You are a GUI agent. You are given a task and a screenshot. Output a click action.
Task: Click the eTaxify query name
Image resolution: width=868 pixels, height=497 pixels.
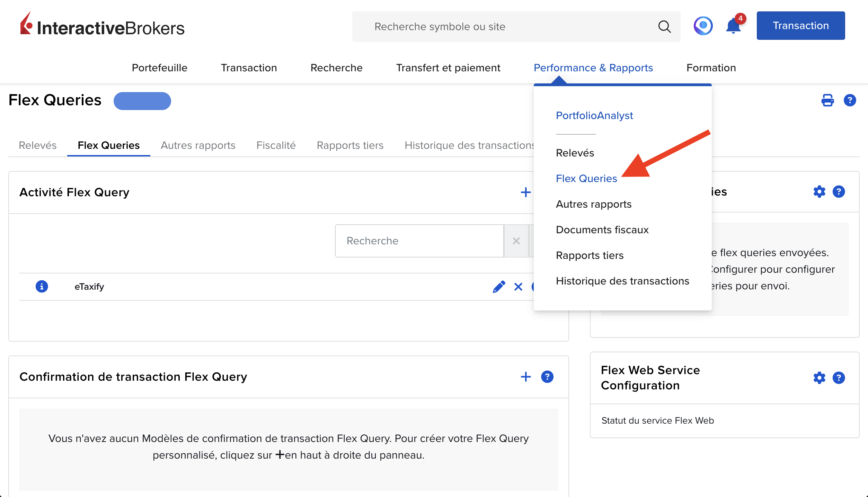click(89, 287)
